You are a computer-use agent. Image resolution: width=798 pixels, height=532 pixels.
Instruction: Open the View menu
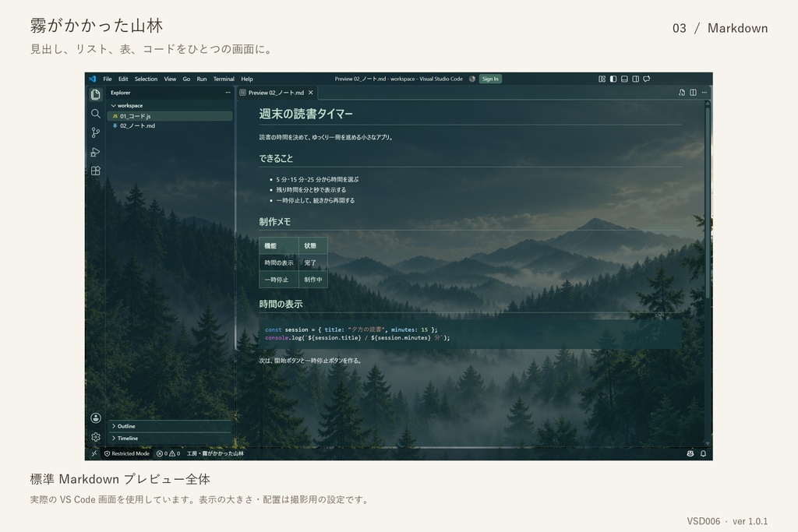[170, 79]
